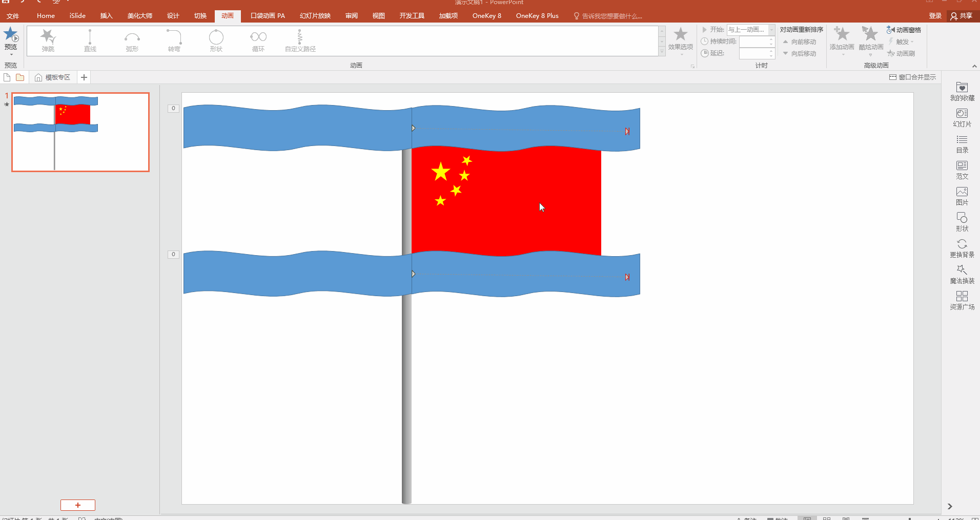
Task: Click Magic Dress-up (魔法换装) sidebar
Action: [x=962, y=275]
